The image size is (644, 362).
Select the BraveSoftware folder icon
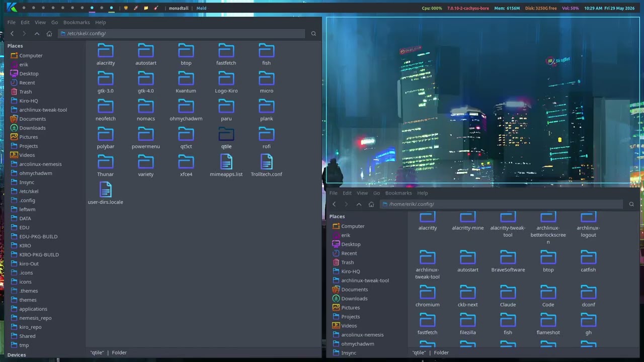click(508, 258)
